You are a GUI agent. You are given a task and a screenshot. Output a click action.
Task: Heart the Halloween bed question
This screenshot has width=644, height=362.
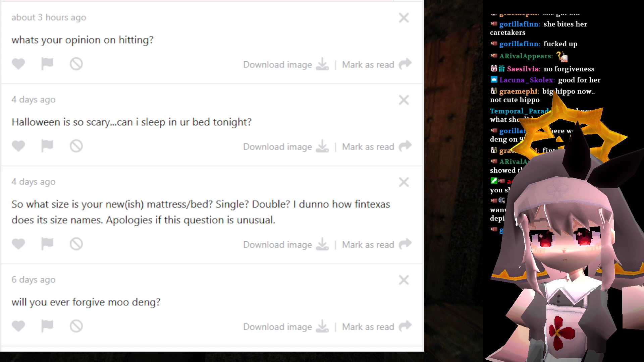pyautogui.click(x=18, y=146)
